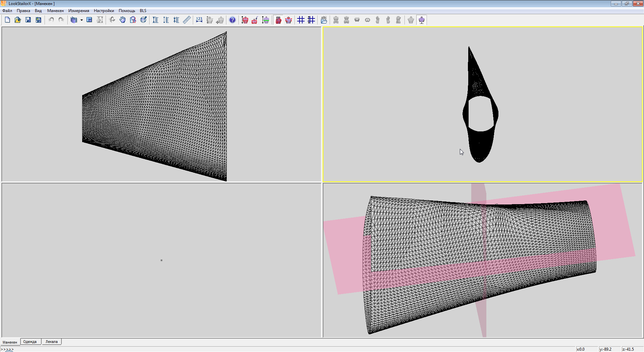Open the Измерения menu
The image size is (644, 352).
coord(78,11)
